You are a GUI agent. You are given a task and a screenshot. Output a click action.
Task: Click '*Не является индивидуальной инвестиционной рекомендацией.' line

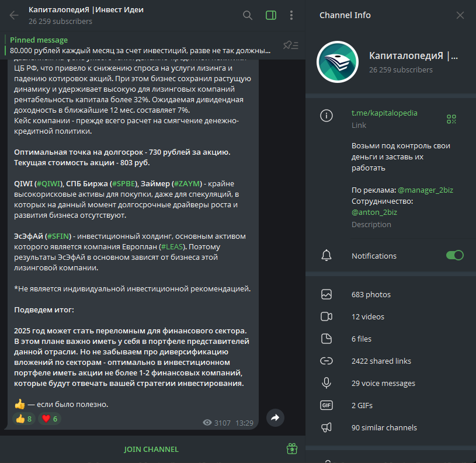pyautogui.click(x=133, y=288)
